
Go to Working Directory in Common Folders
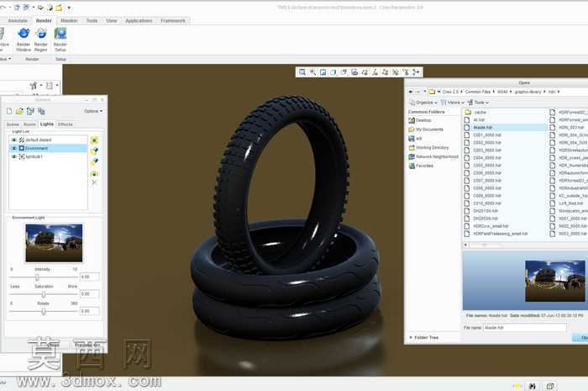[428, 148]
